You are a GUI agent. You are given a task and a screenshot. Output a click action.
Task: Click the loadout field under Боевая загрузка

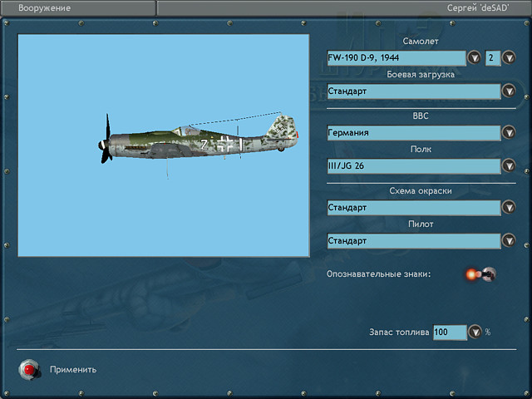pos(414,91)
